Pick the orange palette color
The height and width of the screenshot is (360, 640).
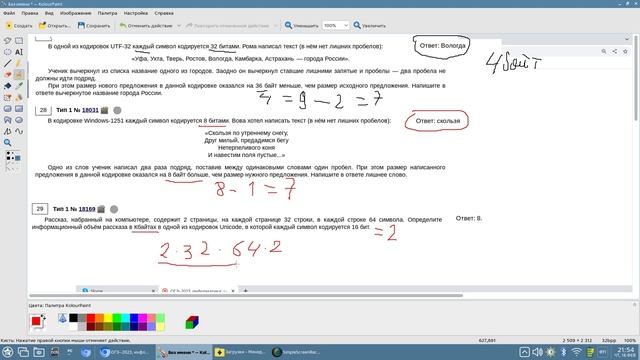(99, 318)
